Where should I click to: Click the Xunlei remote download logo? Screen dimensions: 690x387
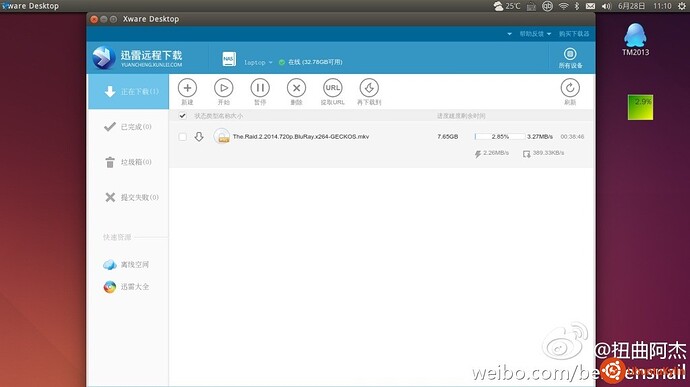[x=137, y=58]
